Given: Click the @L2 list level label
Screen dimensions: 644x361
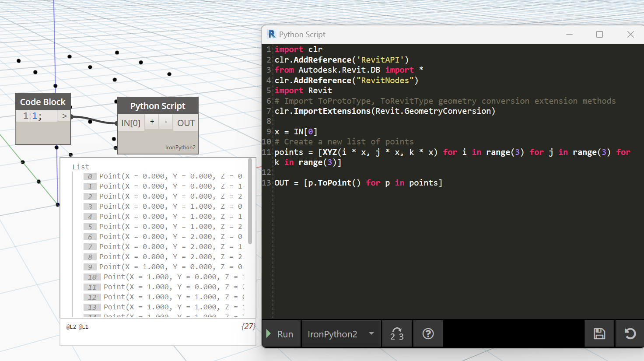Looking at the screenshot, I should [x=71, y=327].
